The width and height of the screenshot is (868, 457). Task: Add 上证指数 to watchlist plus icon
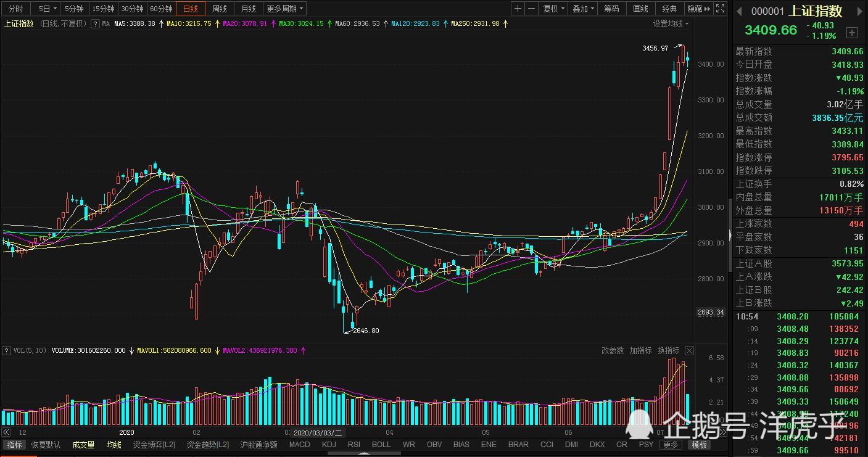852,32
